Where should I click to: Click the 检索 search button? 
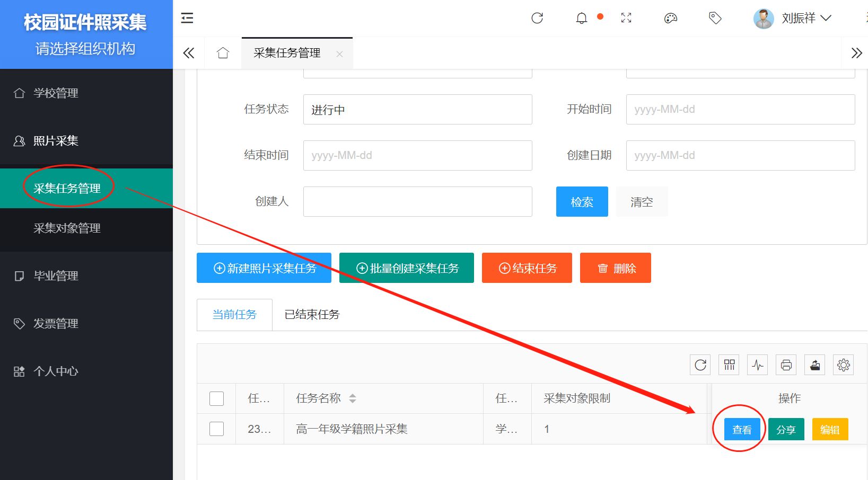[582, 201]
